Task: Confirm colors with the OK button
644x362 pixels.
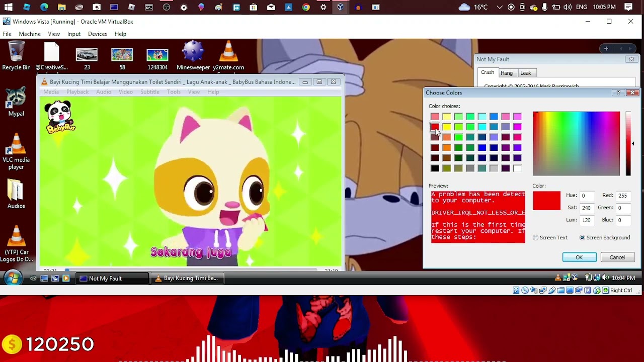Action: tap(579, 257)
